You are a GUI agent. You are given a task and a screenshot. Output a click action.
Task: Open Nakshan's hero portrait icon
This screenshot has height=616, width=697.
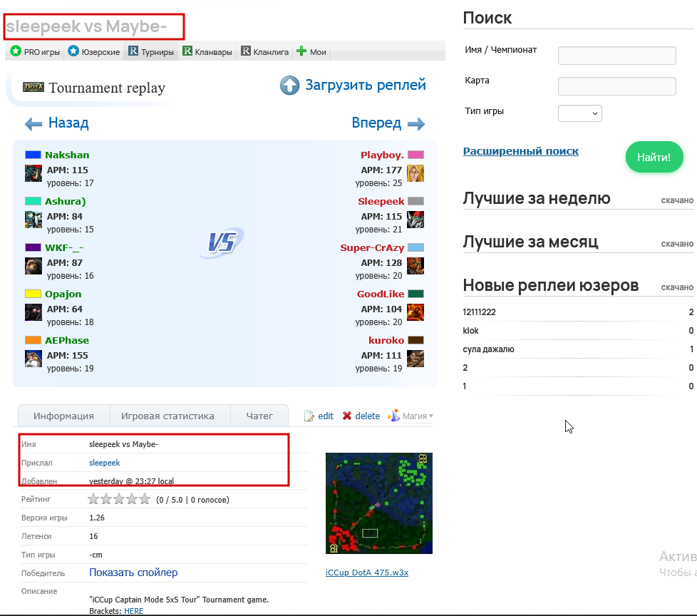[33, 173]
